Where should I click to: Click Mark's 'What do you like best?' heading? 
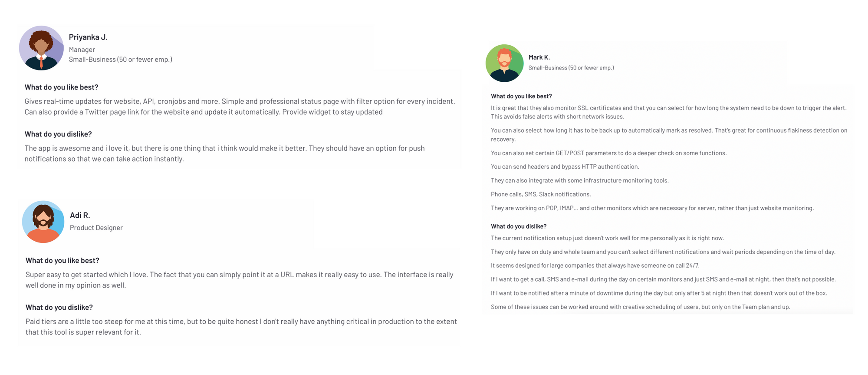(521, 96)
